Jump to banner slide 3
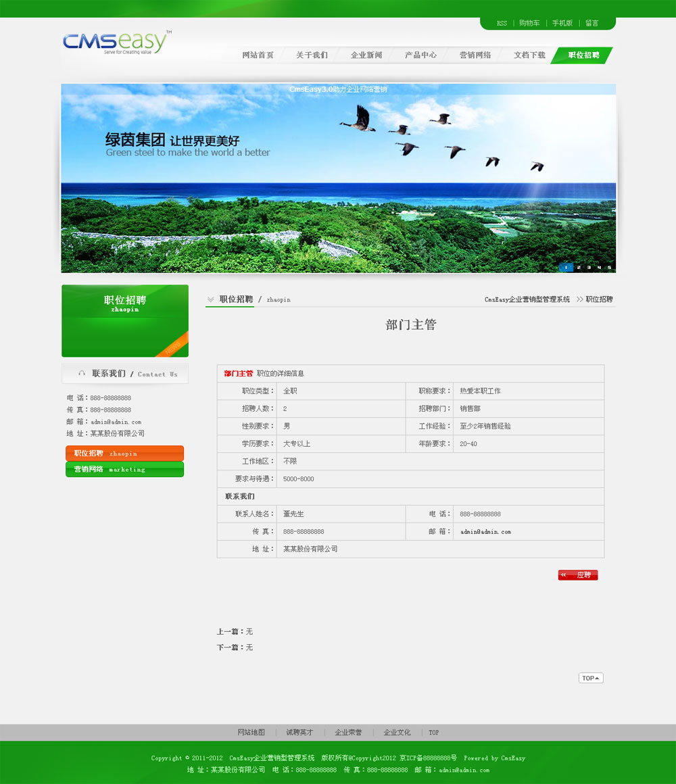 pos(588,268)
